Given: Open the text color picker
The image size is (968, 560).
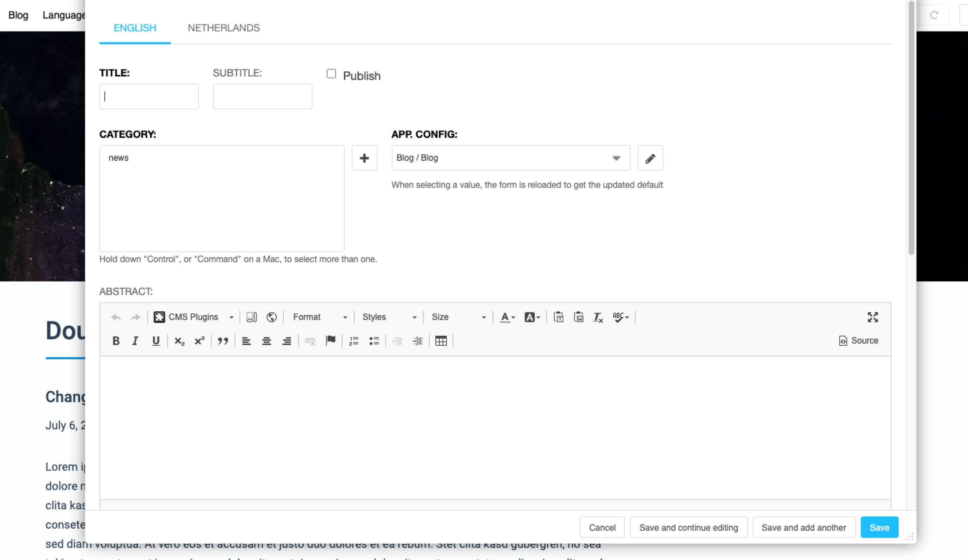Looking at the screenshot, I should pos(507,317).
